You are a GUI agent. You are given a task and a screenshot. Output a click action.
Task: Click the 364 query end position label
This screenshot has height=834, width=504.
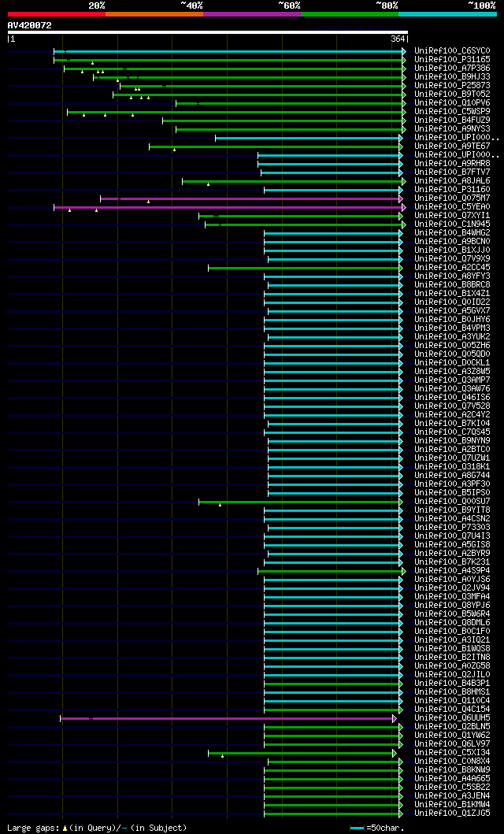398,39
